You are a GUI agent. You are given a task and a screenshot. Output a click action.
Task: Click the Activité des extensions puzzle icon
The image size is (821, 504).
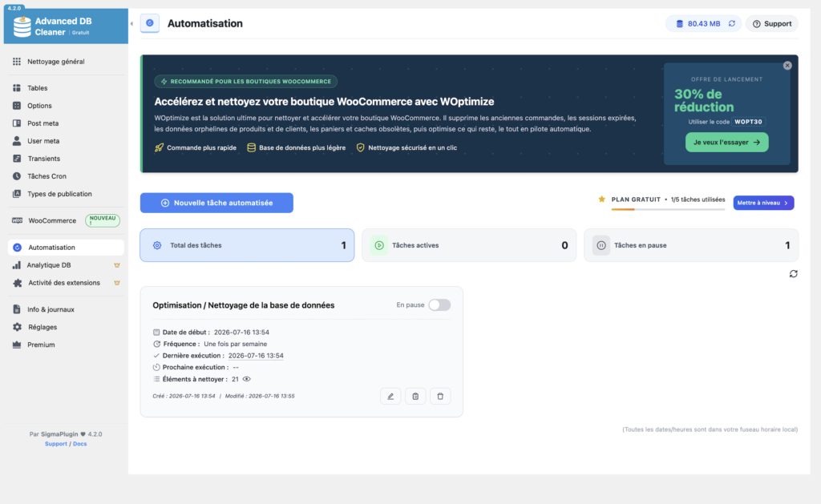coord(18,283)
